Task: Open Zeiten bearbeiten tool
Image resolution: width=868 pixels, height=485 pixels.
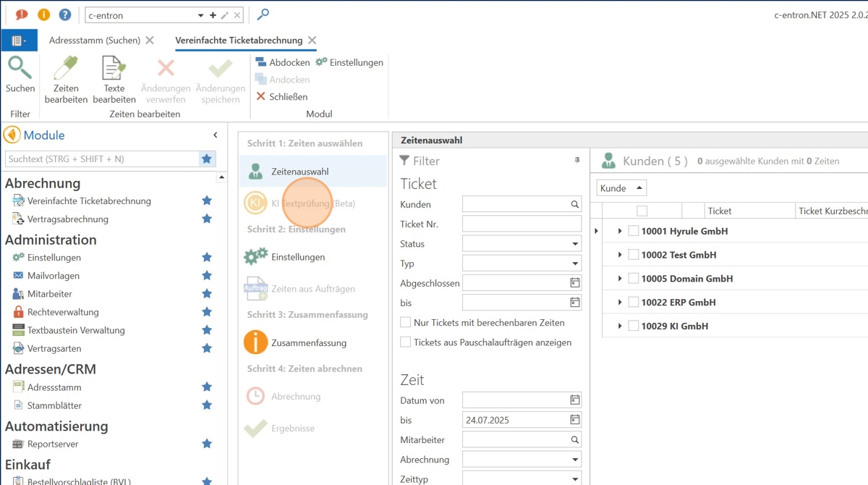Action: click(x=66, y=80)
